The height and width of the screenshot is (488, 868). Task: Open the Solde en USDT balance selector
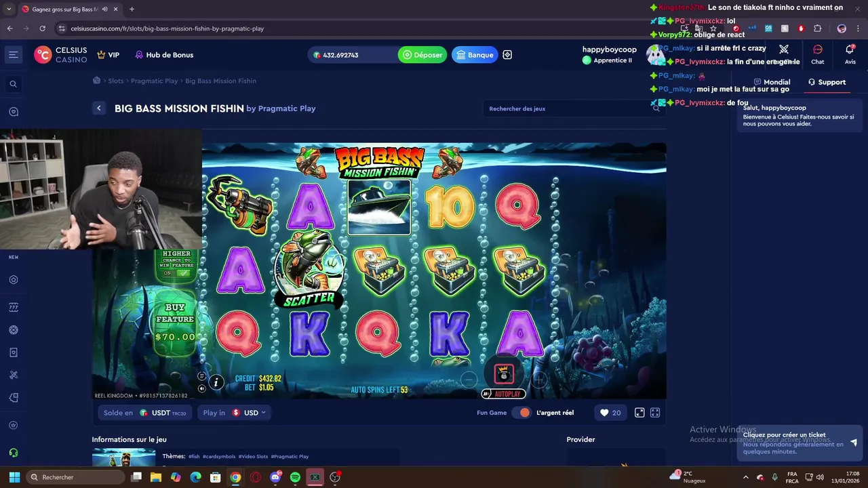pyautogui.click(x=144, y=413)
